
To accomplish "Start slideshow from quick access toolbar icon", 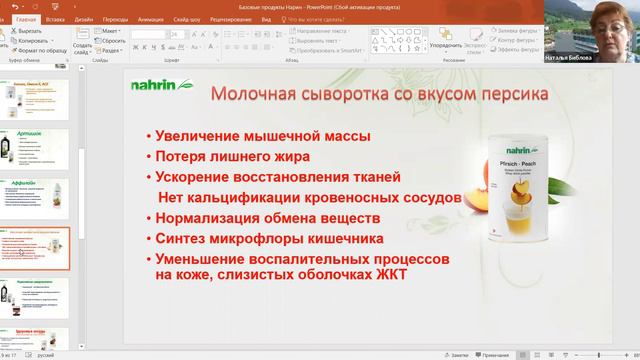I will pos(55,7).
